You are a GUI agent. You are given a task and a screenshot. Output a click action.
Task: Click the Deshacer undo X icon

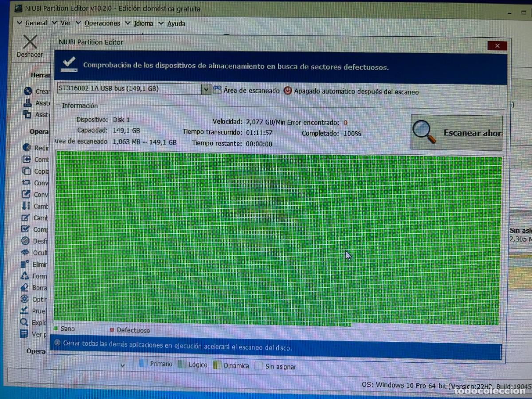pos(30,42)
